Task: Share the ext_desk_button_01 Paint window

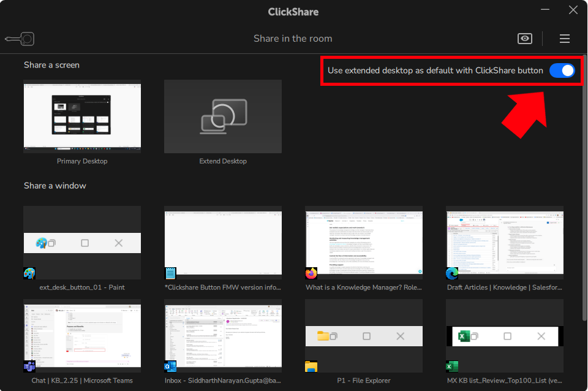Action: pyautogui.click(x=82, y=243)
